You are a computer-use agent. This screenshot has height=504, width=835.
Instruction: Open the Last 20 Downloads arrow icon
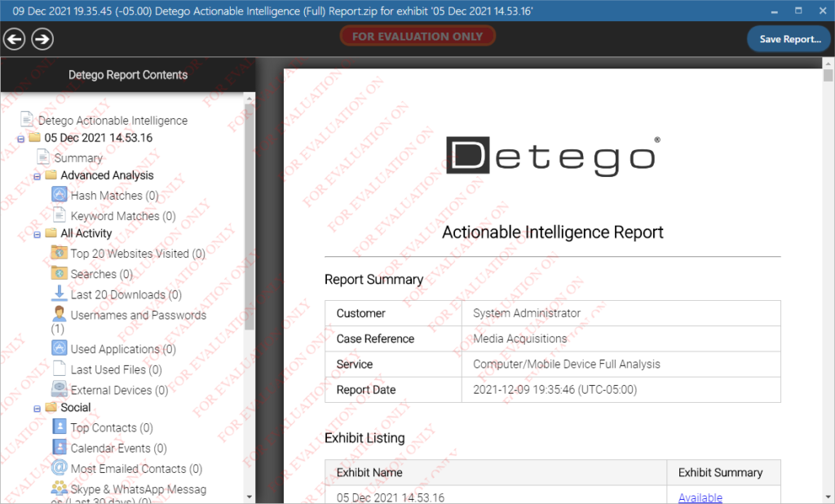tap(59, 293)
